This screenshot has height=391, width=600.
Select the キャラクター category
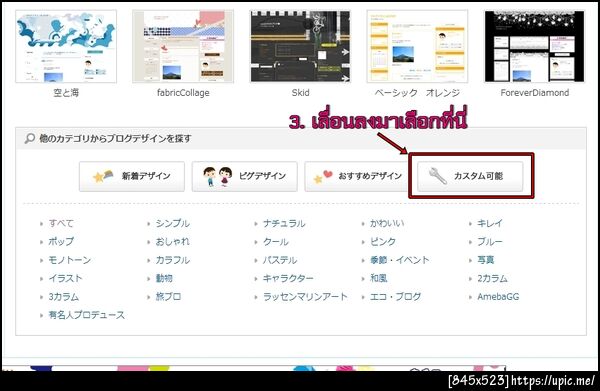288,279
